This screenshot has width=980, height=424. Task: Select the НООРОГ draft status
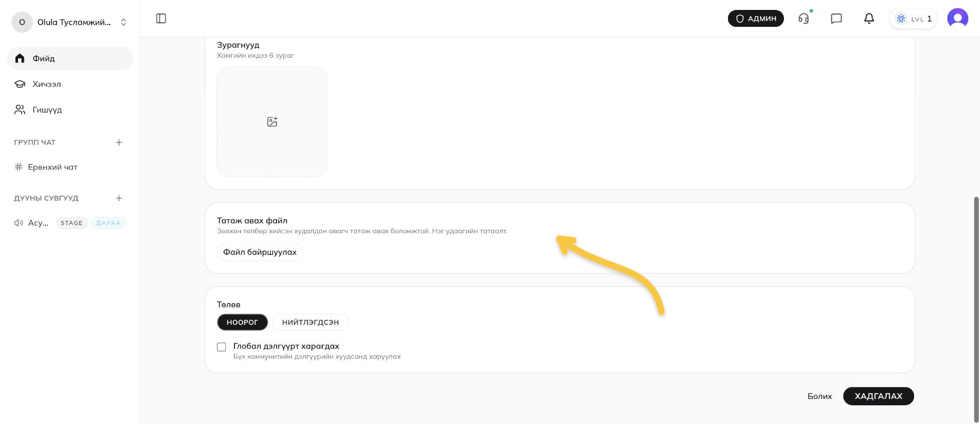click(x=242, y=322)
